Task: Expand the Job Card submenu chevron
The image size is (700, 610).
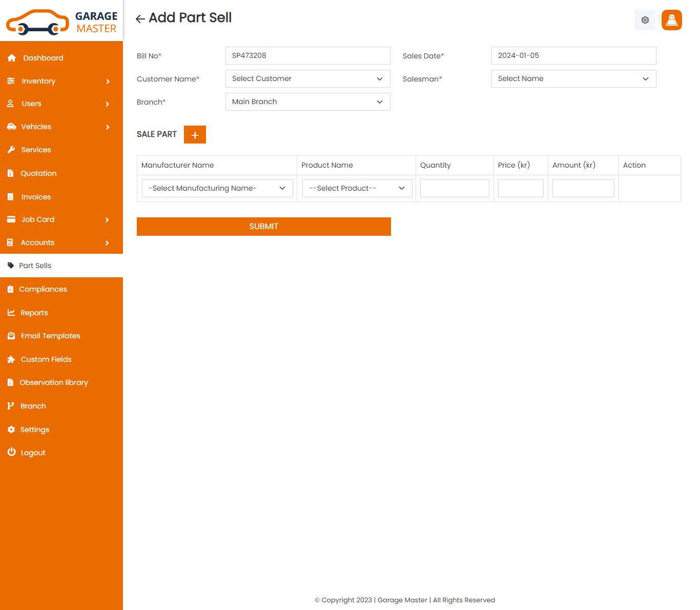Action: click(107, 220)
